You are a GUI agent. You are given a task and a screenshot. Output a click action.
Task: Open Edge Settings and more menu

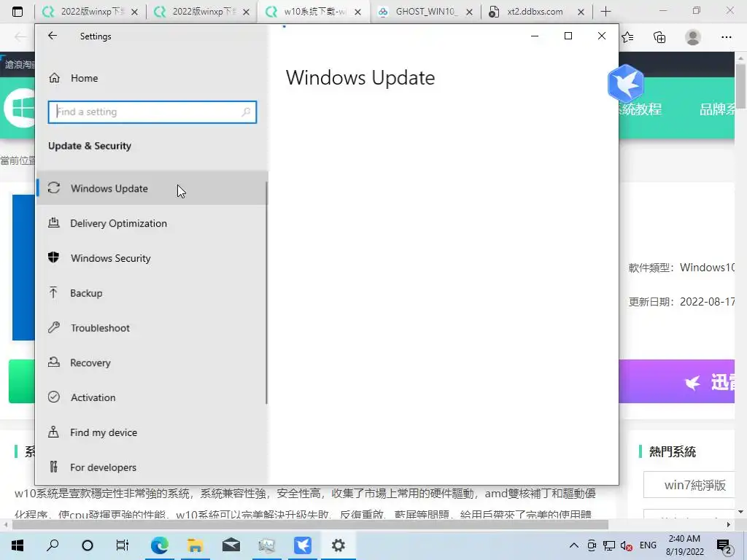coord(726,37)
